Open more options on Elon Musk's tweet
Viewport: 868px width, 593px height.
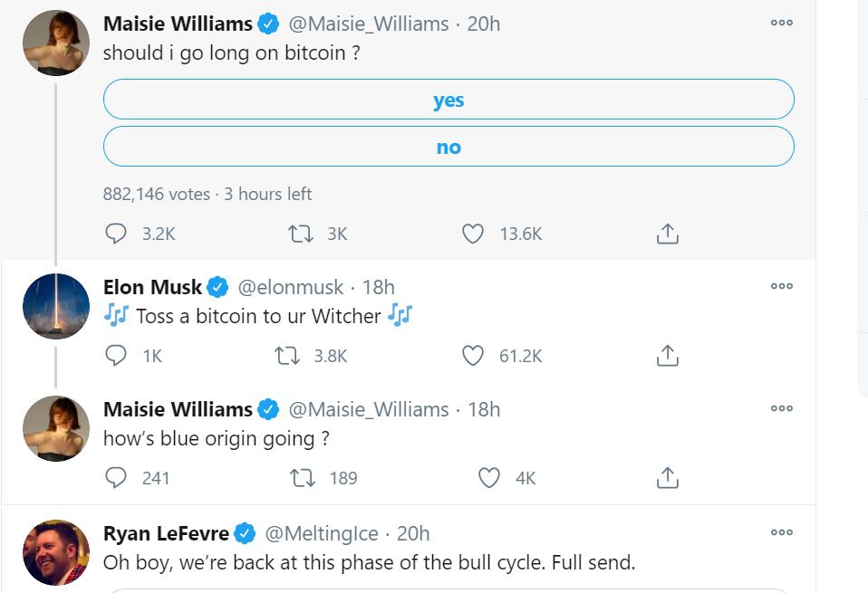tap(781, 286)
